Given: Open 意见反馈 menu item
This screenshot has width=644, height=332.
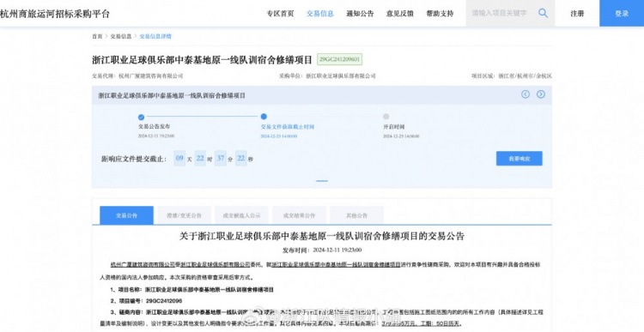Looking at the screenshot, I should (399, 14).
